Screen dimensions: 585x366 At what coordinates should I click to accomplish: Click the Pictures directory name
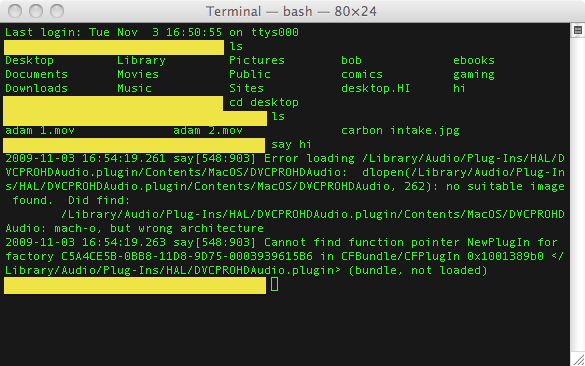(257, 60)
